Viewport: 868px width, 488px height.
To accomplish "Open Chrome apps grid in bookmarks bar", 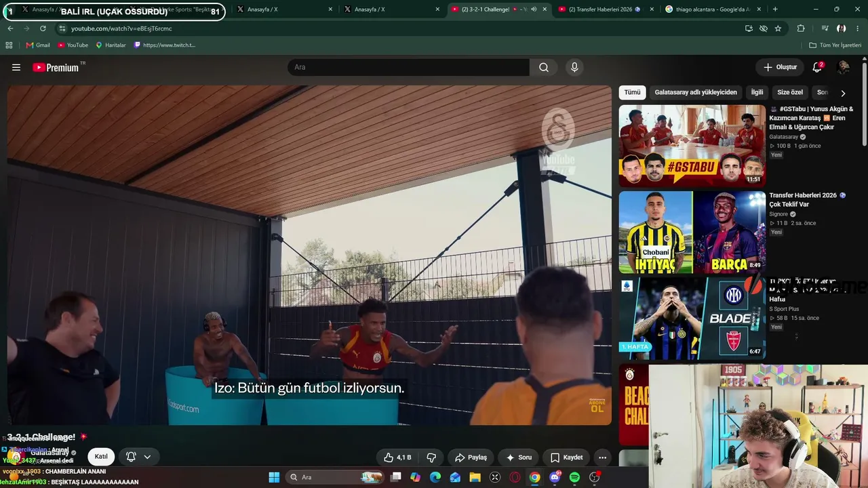I will [x=9, y=45].
